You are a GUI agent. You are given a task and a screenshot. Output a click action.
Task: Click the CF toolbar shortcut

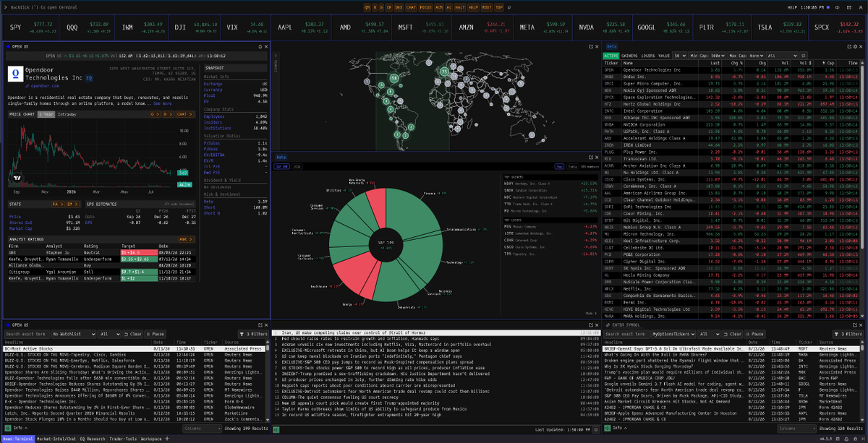(389, 7)
